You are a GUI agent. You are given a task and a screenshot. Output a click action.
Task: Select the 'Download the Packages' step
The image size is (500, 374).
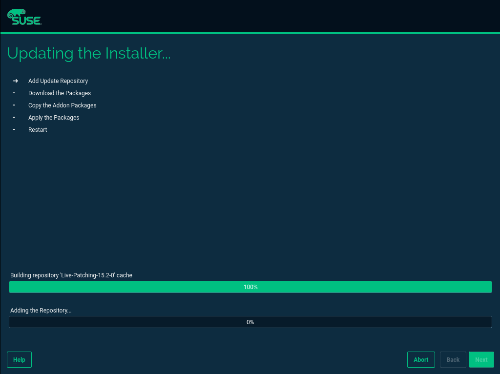coord(60,93)
